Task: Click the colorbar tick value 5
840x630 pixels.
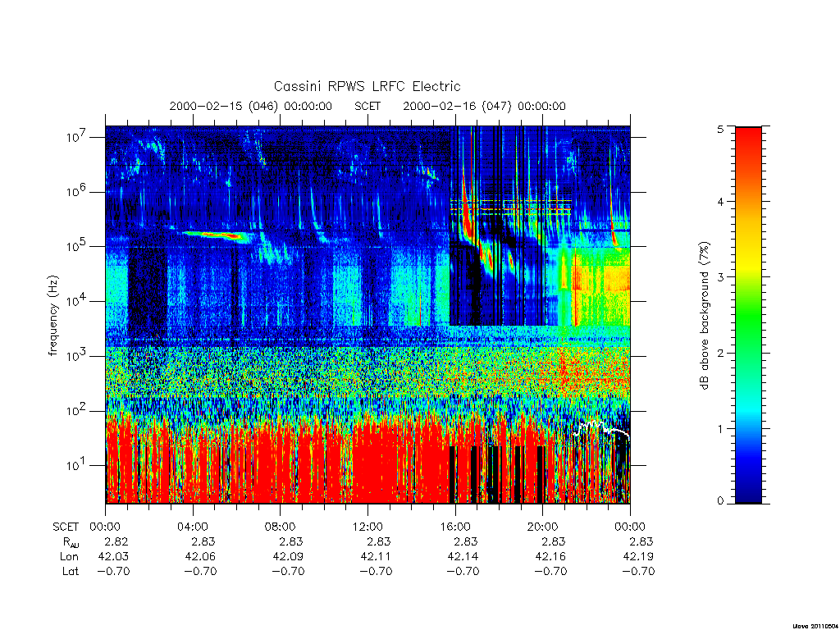Action: point(720,129)
